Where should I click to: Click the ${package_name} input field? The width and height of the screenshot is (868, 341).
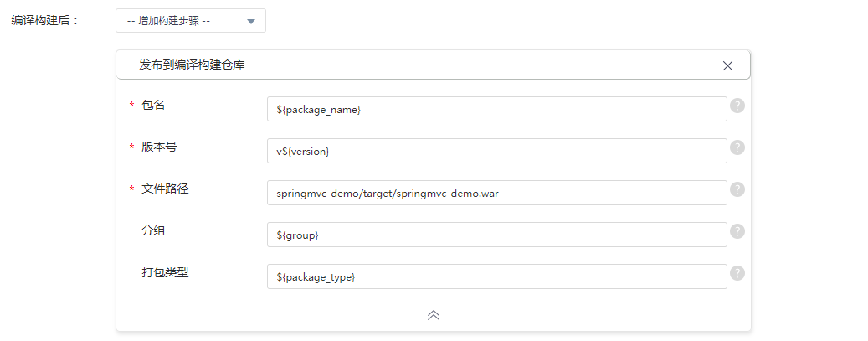tap(496, 109)
